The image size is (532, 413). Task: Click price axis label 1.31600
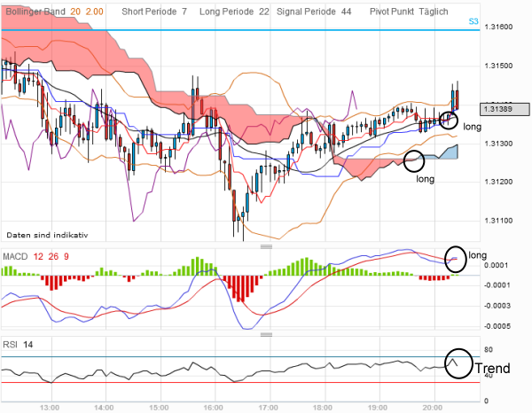coord(498,27)
